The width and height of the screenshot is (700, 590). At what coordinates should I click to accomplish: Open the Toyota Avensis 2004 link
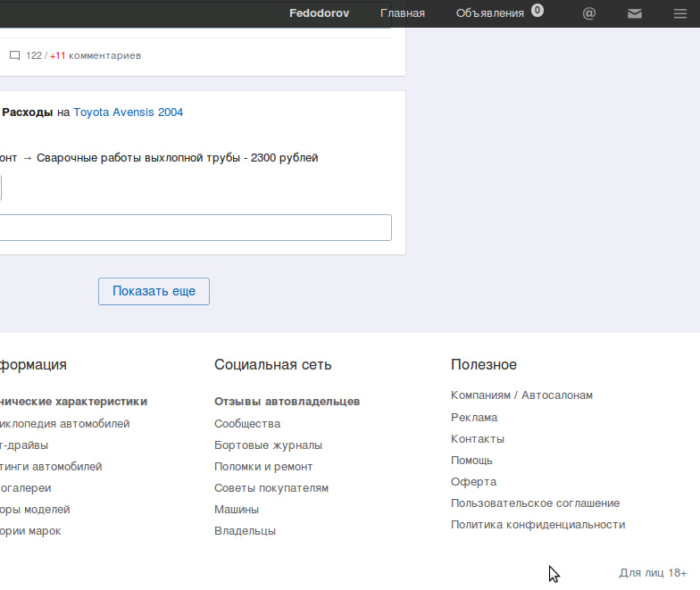coord(129,112)
